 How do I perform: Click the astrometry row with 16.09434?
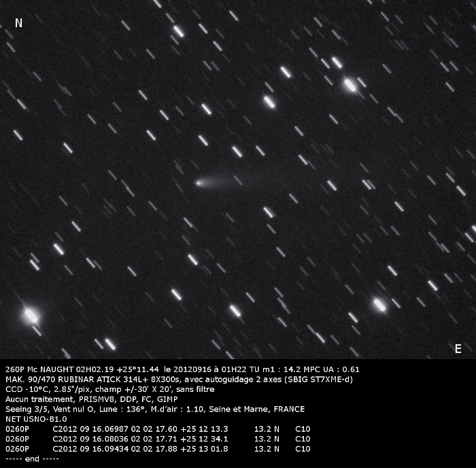coord(156,449)
